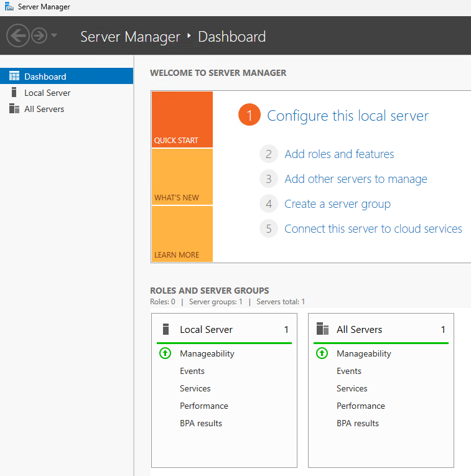This screenshot has height=476, width=471.
Task: Click the ROLES AND SERVER GROUPS heading
Action: pyautogui.click(x=210, y=291)
